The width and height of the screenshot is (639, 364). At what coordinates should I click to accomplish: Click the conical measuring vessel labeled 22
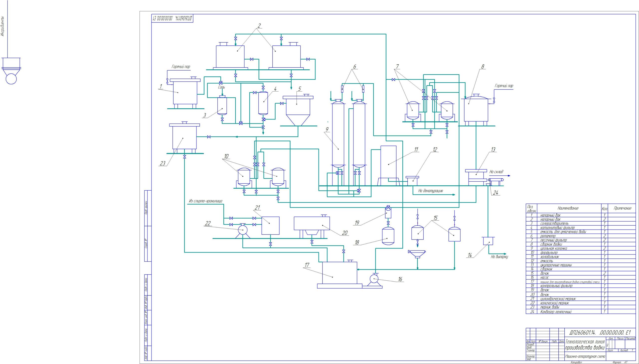(x=243, y=230)
